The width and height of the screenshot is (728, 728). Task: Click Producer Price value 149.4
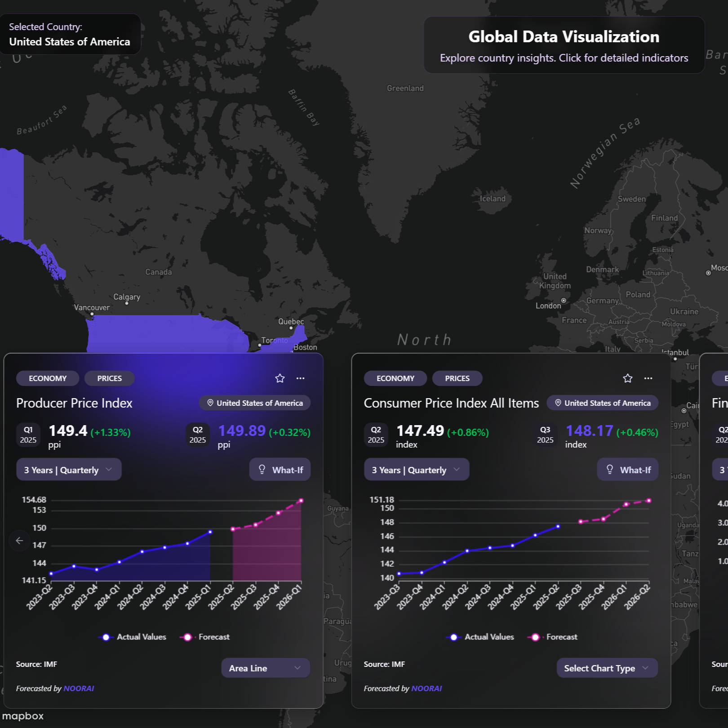pos(68,431)
